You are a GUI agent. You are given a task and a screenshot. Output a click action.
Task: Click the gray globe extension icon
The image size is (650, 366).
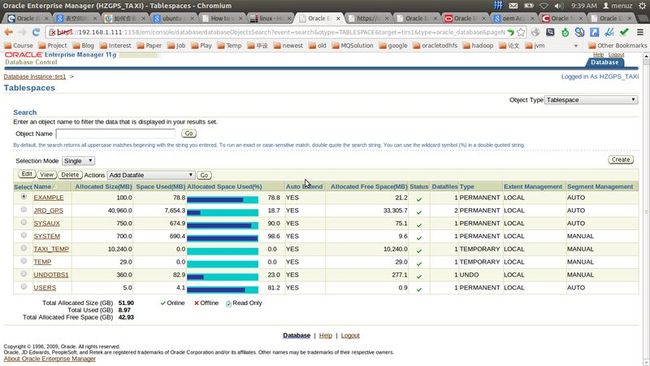tap(536, 32)
